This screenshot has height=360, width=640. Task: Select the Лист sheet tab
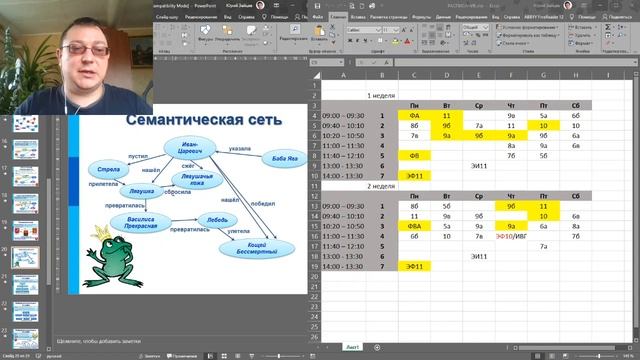pyautogui.click(x=352, y=347)
